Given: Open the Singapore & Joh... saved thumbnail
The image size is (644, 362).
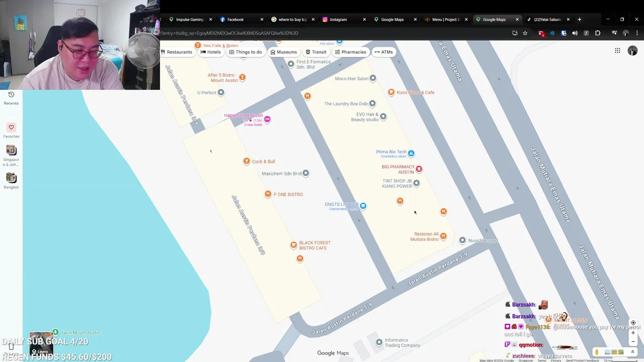Looking at the screenshot, I should [x=11, y=155].
